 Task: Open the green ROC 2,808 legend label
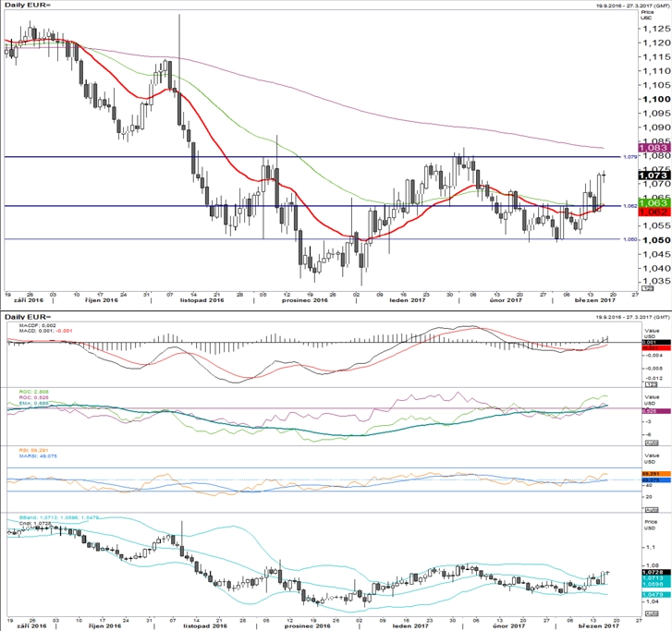[x=34, y=392]
